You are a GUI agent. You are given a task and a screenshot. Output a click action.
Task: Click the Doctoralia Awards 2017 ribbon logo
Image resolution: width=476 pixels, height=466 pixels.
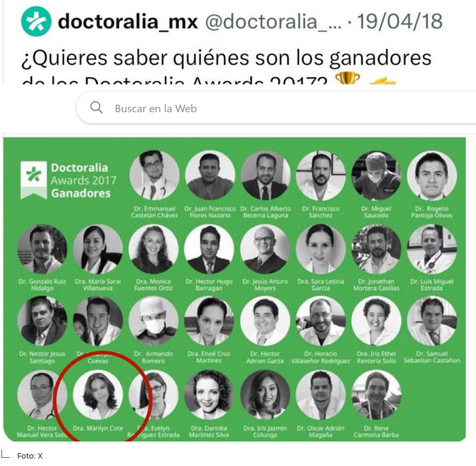coord(33,180)
